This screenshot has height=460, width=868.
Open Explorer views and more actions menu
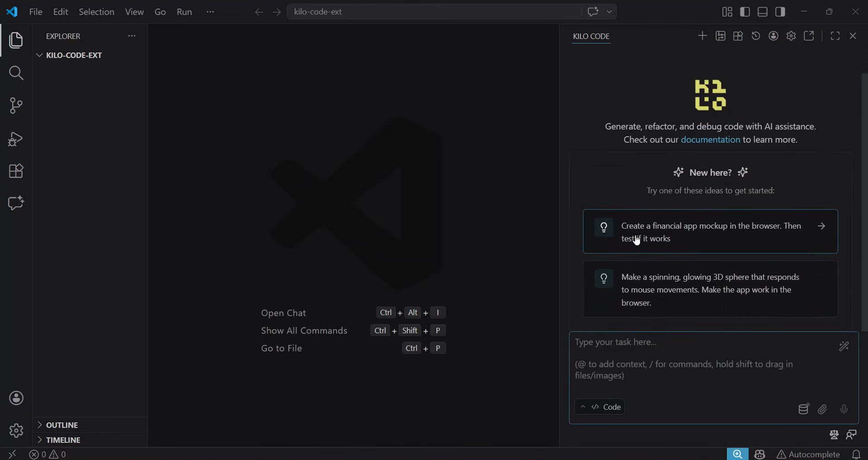[x=132, y=36]
